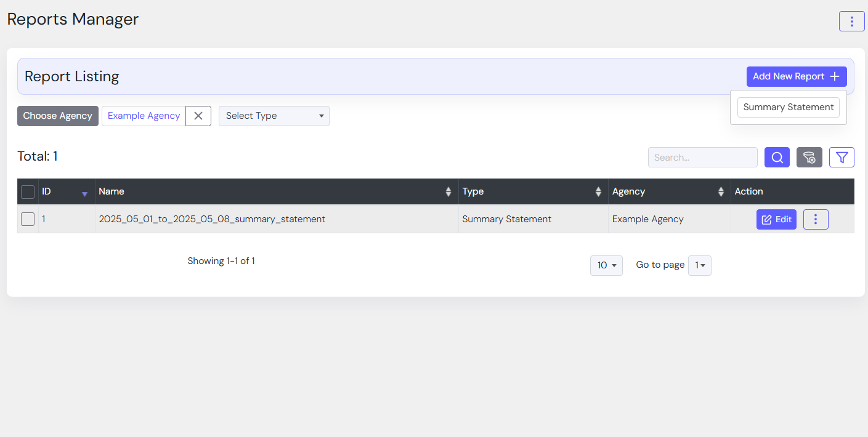Open page options three-dot menu top right

coord(851,22)
